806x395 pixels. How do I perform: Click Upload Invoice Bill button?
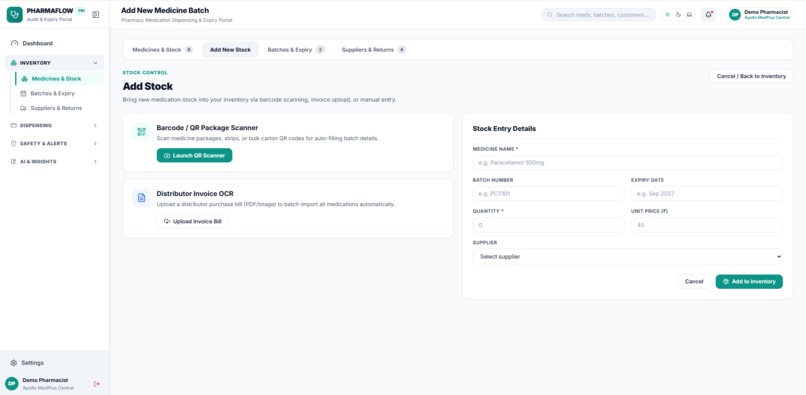(193, 221)
